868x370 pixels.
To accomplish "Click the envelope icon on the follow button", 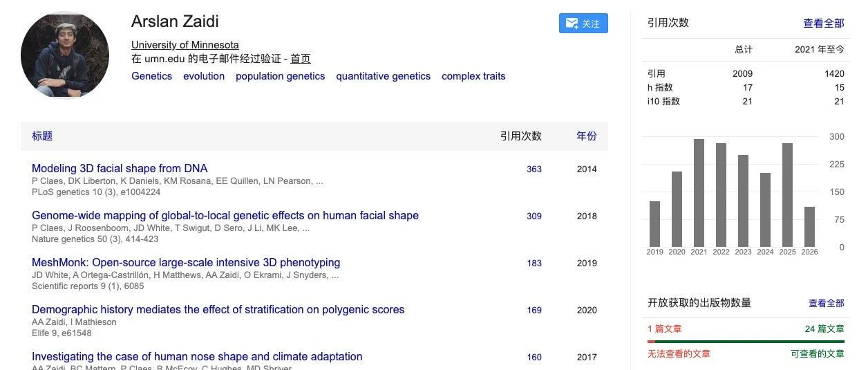I will (572, 24).
